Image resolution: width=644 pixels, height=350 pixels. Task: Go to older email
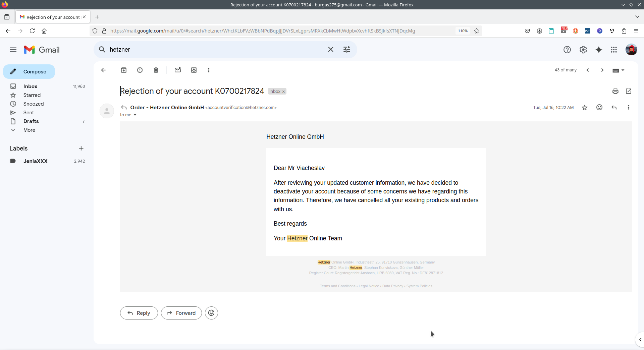[602, 70]
